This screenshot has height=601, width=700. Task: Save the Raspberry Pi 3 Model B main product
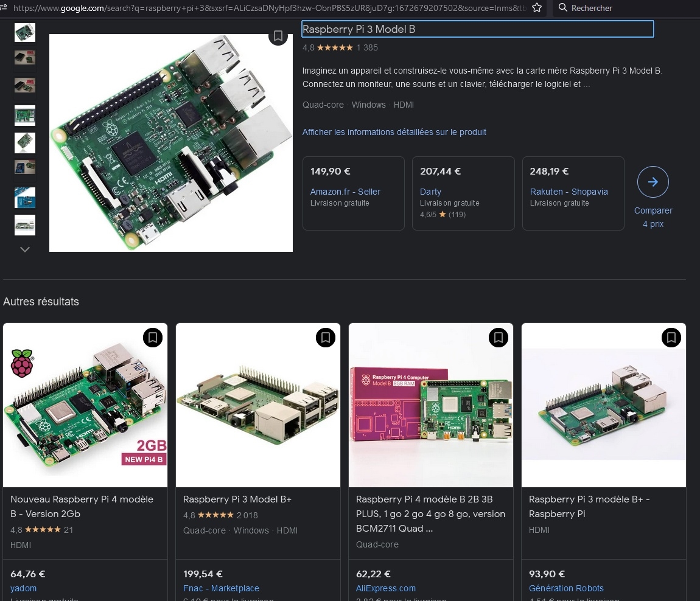(278, 36)
